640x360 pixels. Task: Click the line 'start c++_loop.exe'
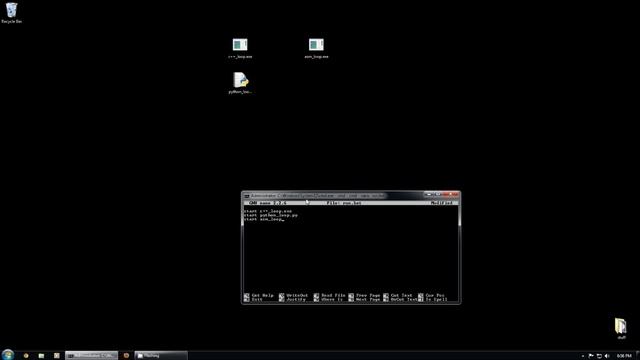click(x=268, y=211)
